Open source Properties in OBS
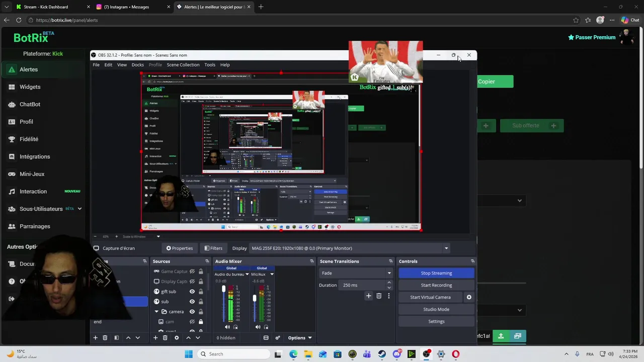 pyautogui.click(x=180, y=248)
